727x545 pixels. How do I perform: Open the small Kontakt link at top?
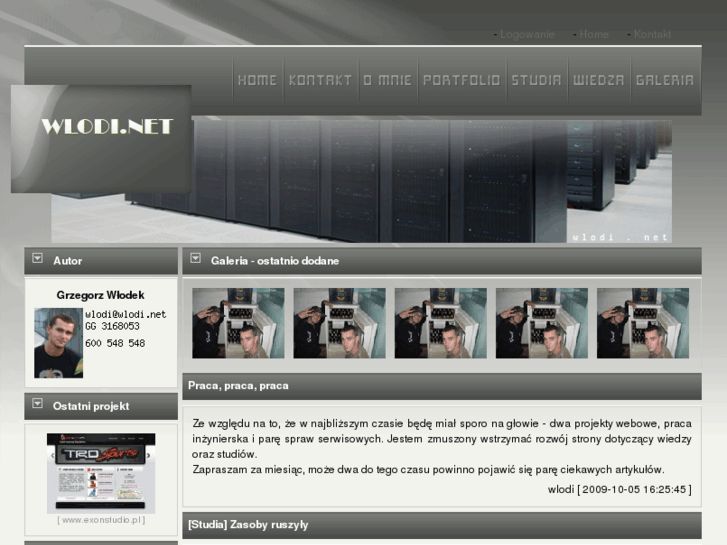[652, 34]
